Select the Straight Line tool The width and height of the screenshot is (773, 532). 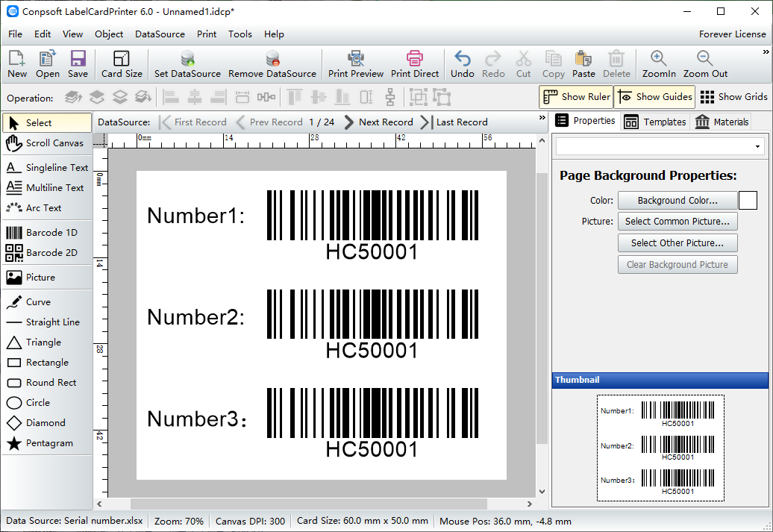[x=46, y=322]
